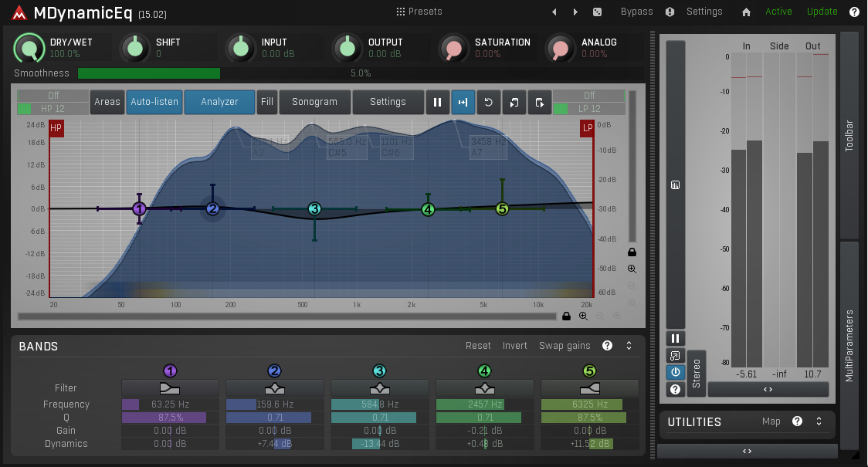Viewport: 868px width, 467px height.
Task: Click the random preset dice icon
Action: click(x=597, y=12)
